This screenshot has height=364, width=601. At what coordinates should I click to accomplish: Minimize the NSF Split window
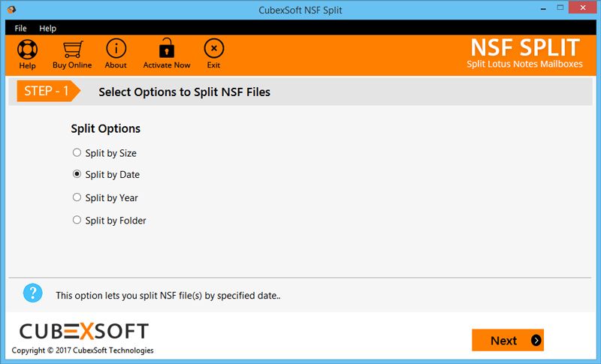coord(543,8)
